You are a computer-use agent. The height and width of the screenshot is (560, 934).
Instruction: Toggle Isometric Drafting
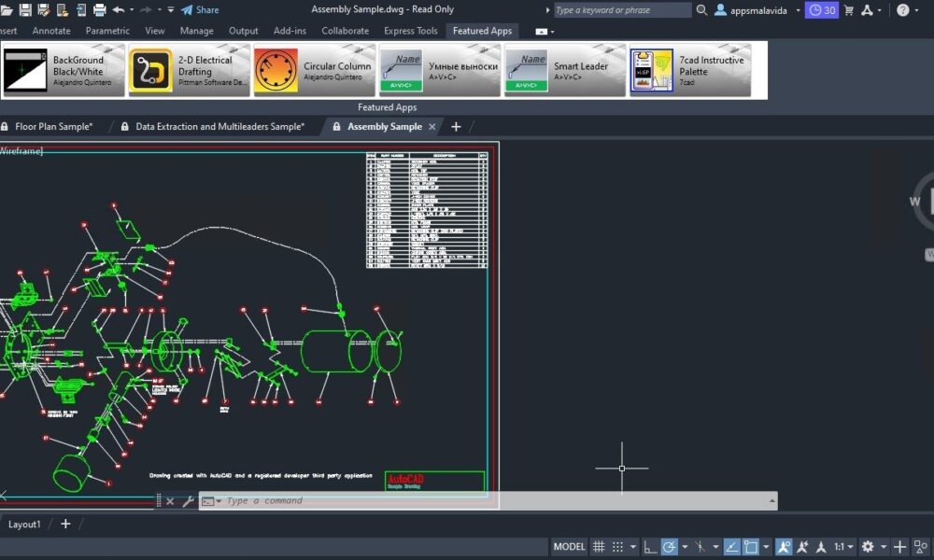[700, 546]
